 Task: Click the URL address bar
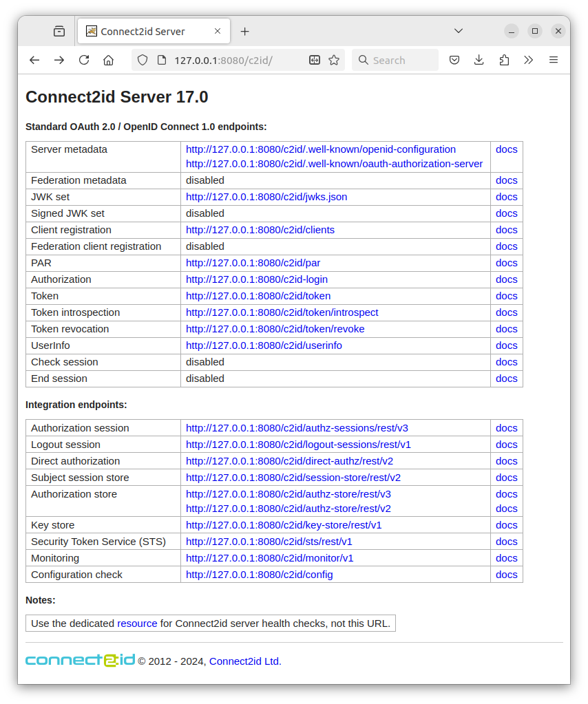(x=227, y=60)
